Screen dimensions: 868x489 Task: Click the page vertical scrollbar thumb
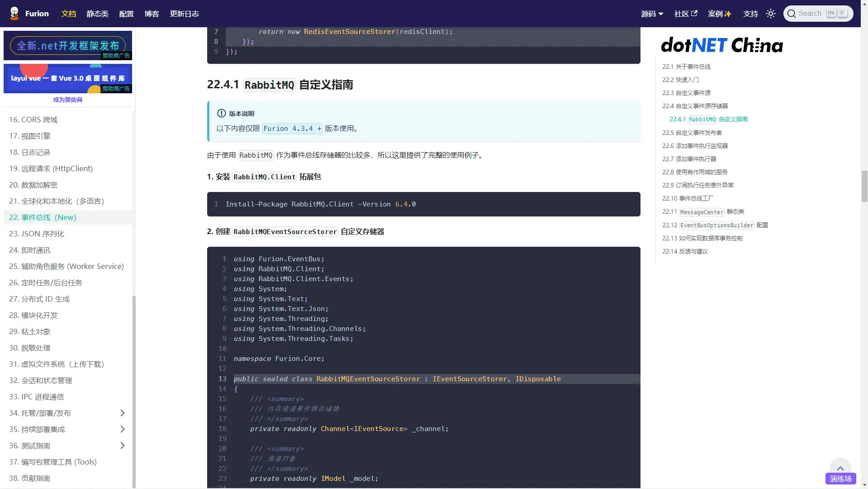click(x=864, y=186)
